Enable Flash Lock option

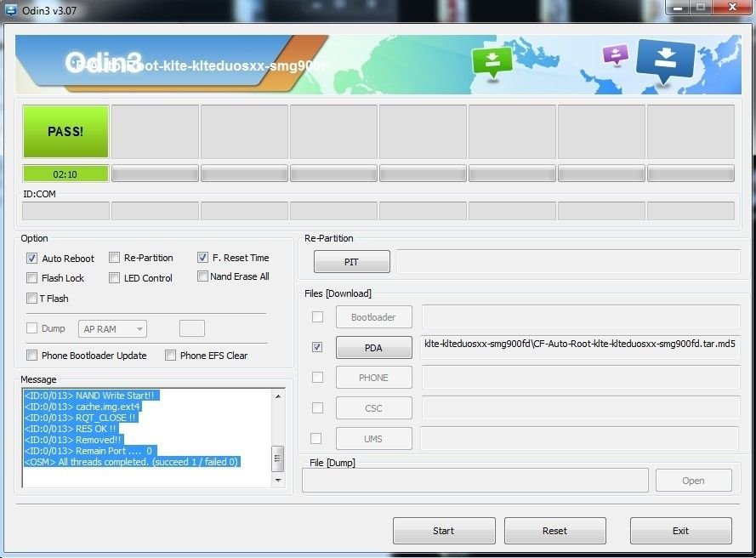tap(31, 278)
